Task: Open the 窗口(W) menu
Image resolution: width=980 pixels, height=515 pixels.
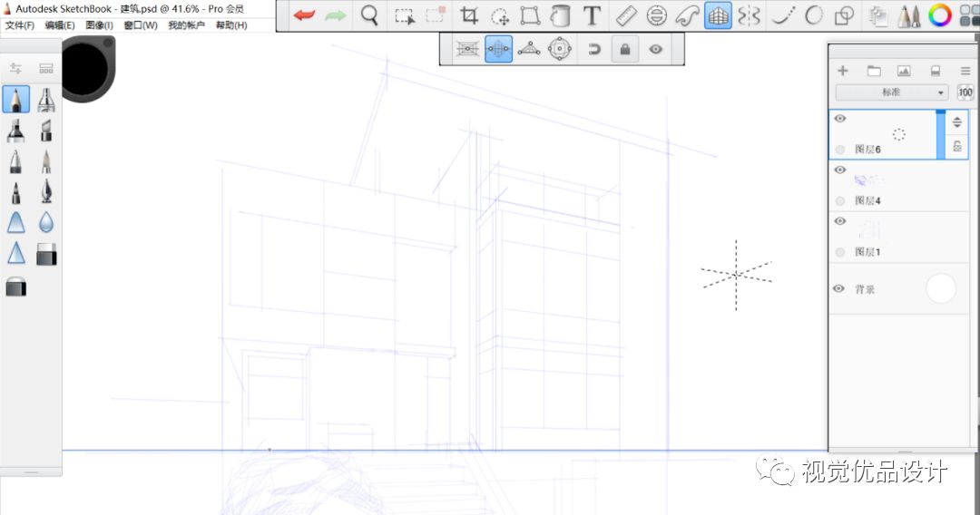Action: point(141,25)
